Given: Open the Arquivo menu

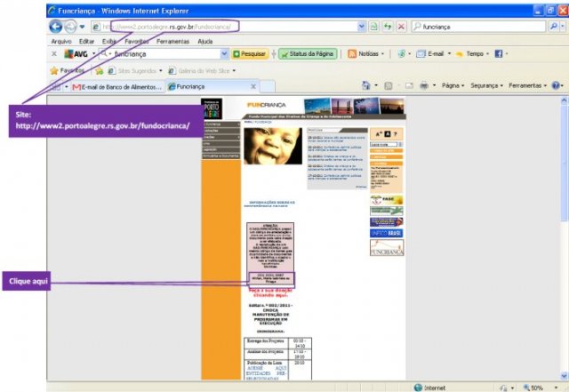Looking at the screenshot, I should click(61, 41).
